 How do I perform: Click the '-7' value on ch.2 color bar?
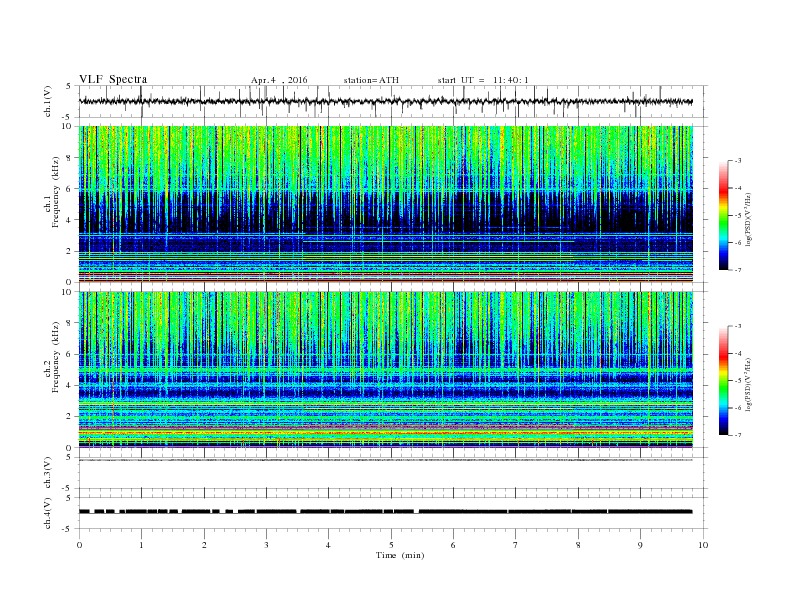(x=738, y=435)
